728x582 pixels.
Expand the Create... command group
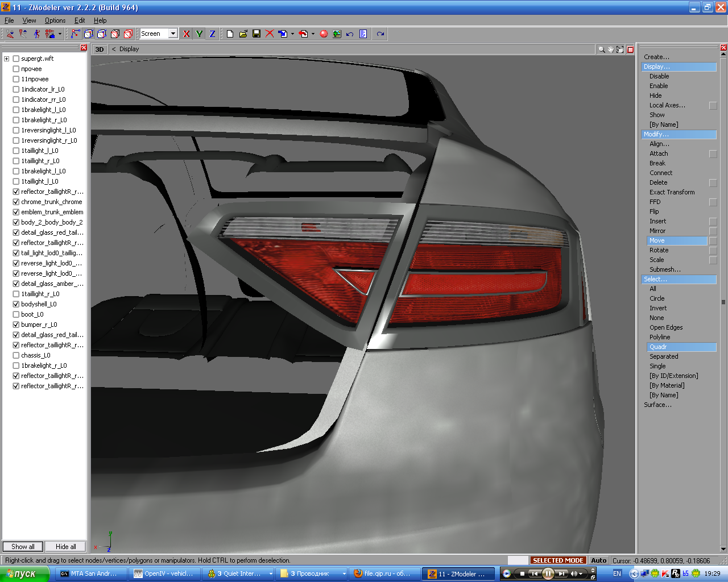tap(656, 57)
